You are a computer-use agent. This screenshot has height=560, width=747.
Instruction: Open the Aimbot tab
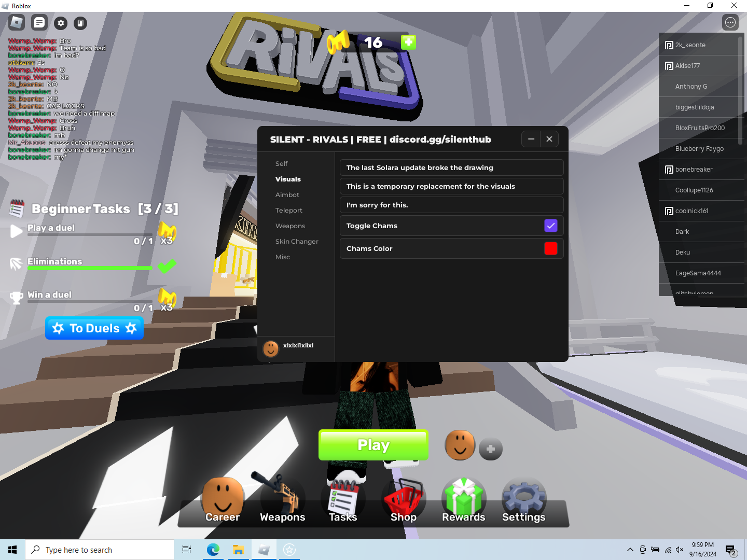click(x=287, y=195)
